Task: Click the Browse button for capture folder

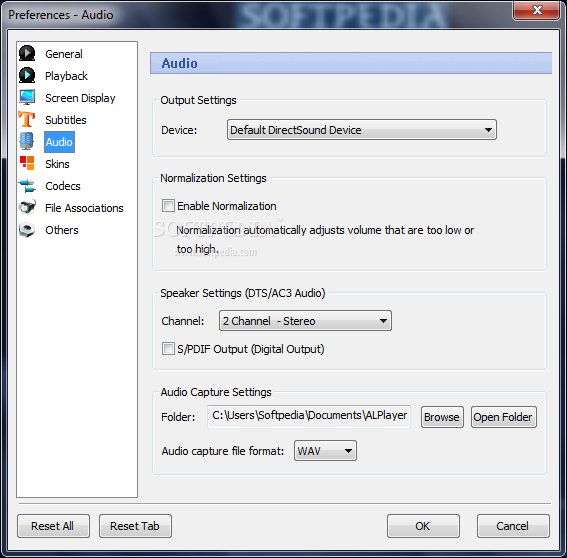Action: point(442,417)
